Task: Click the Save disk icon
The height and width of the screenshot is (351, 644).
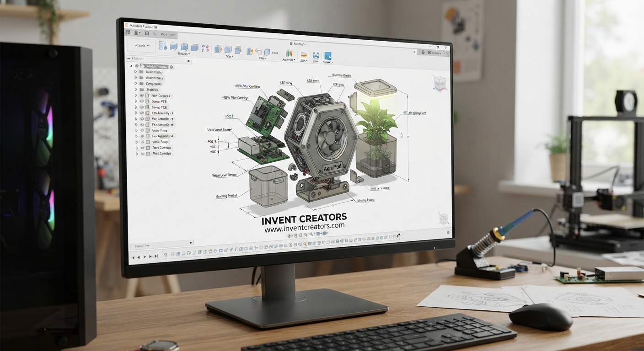Action: click(147, 33)
